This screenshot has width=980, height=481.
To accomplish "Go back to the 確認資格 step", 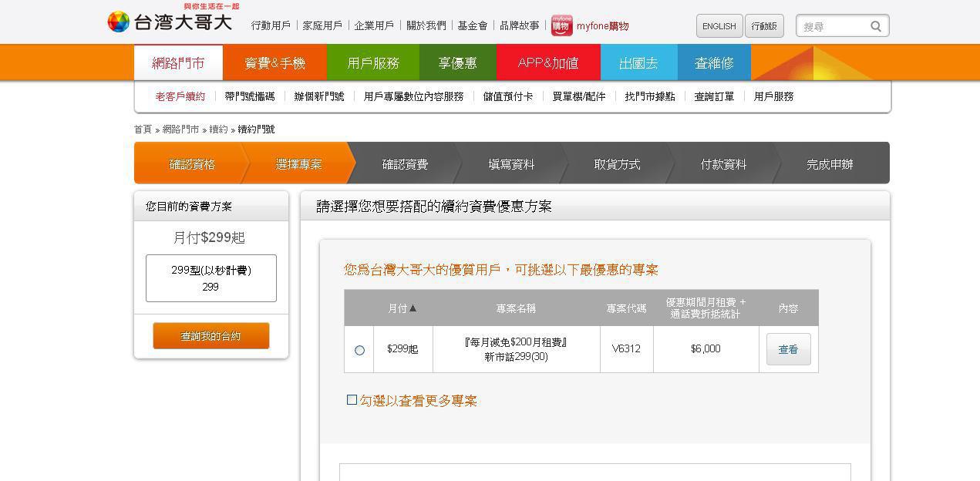I will [192, 164].
